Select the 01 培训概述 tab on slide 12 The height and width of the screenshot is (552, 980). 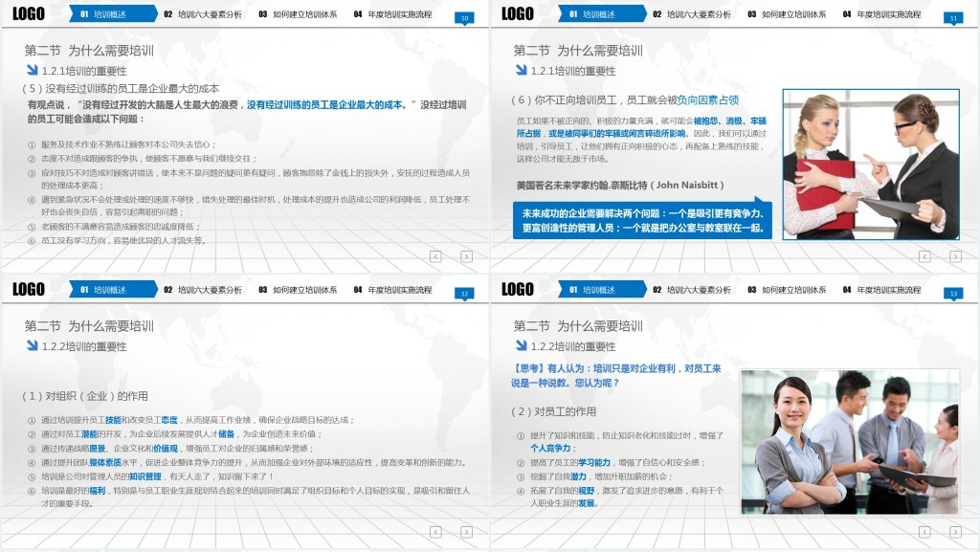pos(113,289)
